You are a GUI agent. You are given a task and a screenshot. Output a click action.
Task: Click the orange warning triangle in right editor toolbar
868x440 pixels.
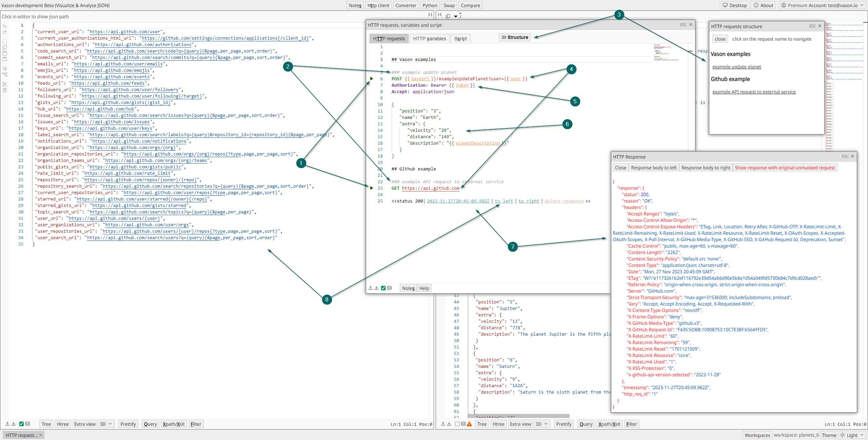469,424
